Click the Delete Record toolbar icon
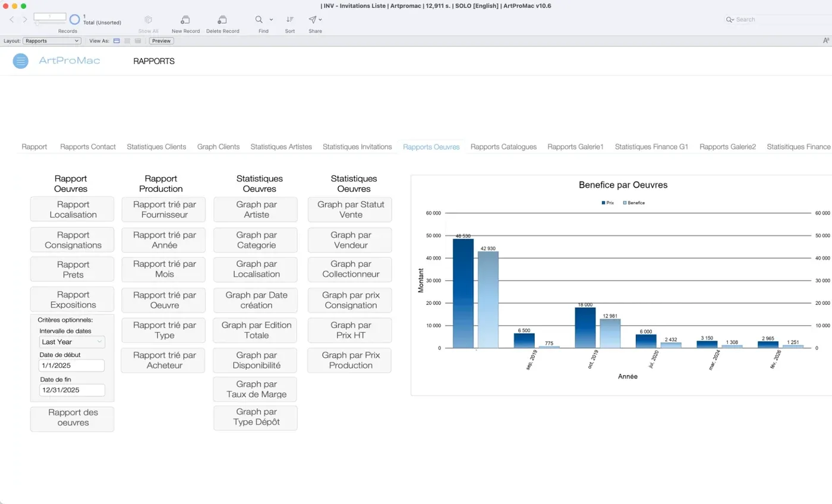This screenshot has height=504, width=832. tap(222, 20)
